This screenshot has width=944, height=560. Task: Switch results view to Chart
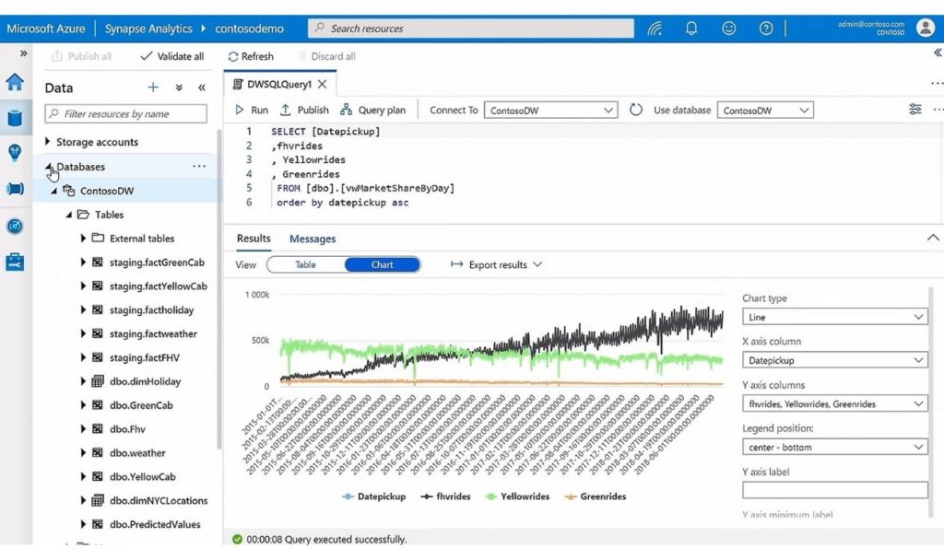(382, 264)
